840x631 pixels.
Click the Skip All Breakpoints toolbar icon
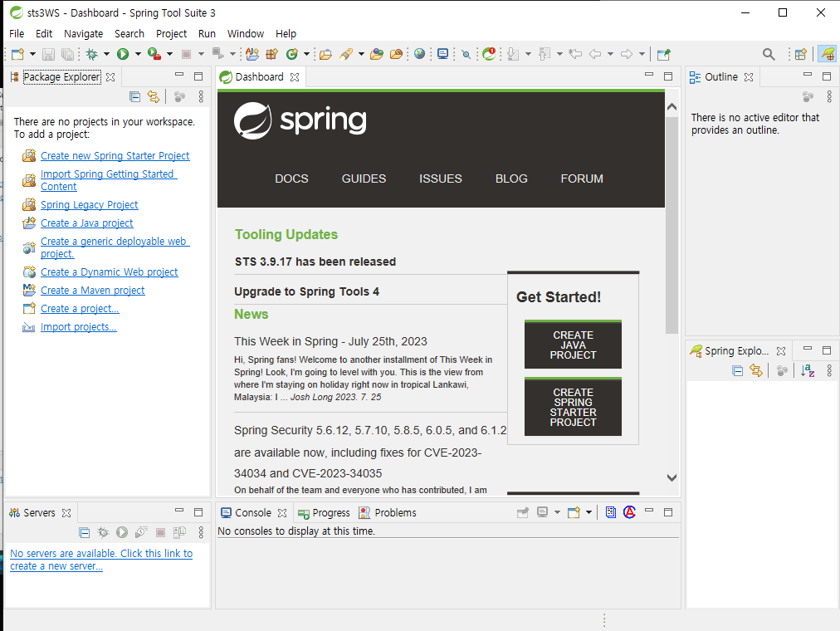click(466, 54)
